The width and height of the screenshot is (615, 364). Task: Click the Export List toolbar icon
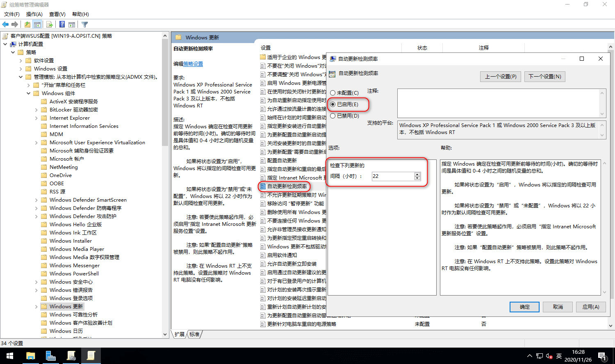(49, 24)
